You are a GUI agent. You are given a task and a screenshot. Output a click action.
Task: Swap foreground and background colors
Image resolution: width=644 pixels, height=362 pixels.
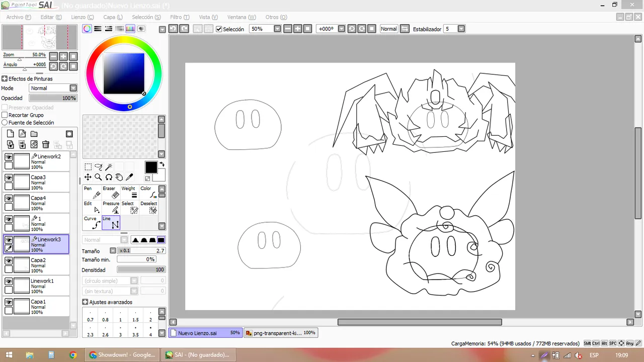click(162, 164)
